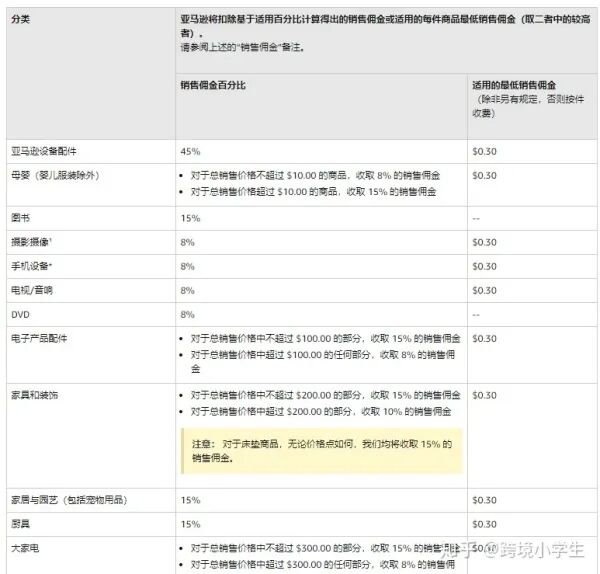This screenshot has height=574, width=600.
Task: Click the 15% value in the 图书 row
Action: (190, 218)
